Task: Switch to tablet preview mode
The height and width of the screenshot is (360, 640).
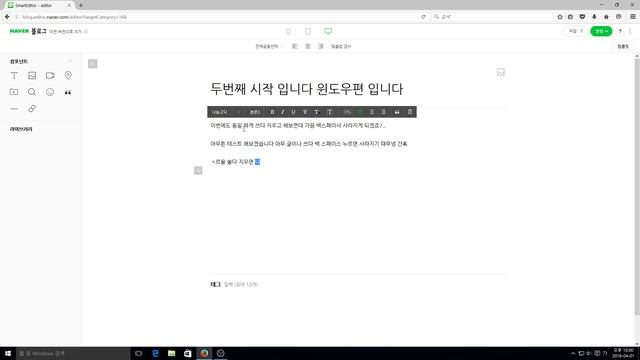Action: click(x=308, y=31)
